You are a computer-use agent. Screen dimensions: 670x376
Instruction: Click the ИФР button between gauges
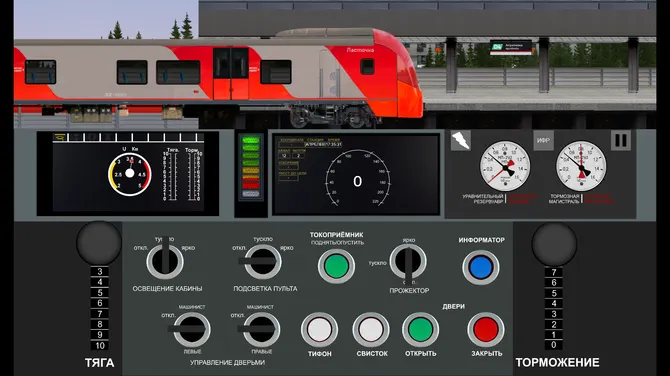tap(543, 141)
